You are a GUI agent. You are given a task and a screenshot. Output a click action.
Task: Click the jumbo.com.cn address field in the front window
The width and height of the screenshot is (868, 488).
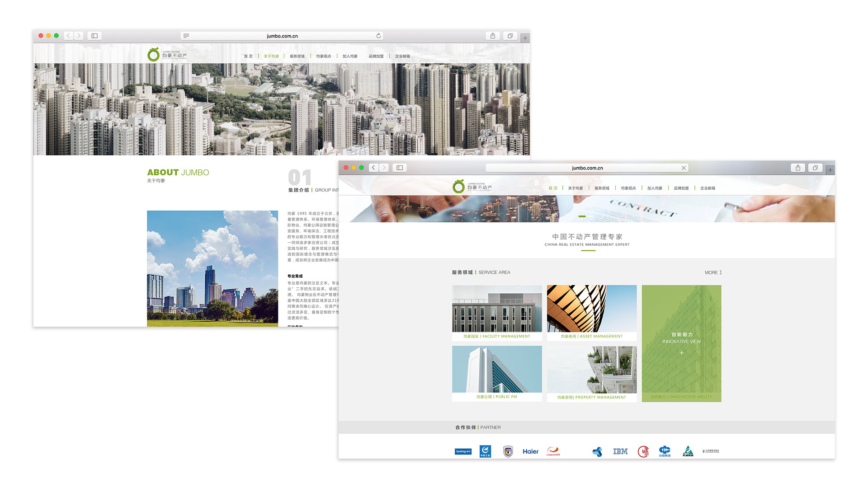point(587,168)
